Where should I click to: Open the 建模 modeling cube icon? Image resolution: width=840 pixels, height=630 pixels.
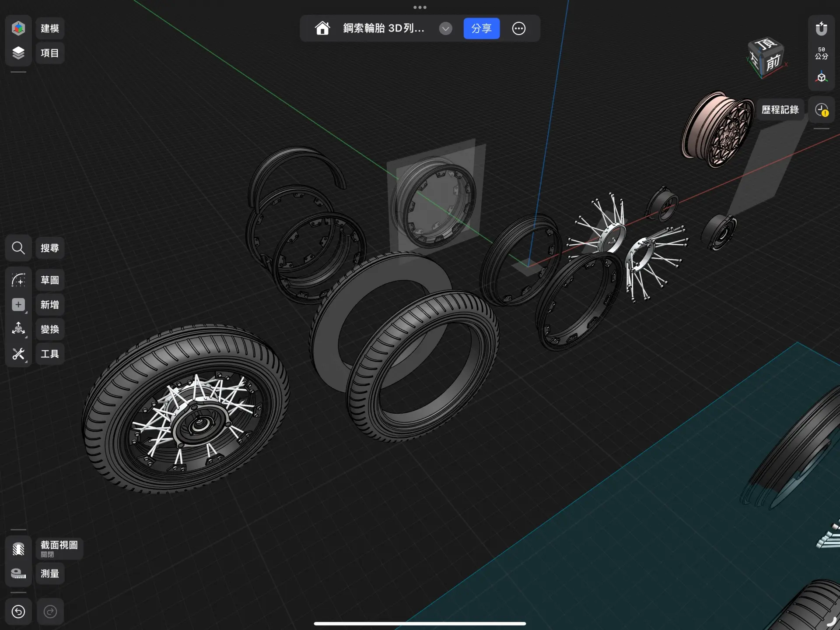(x=18, y=28)
